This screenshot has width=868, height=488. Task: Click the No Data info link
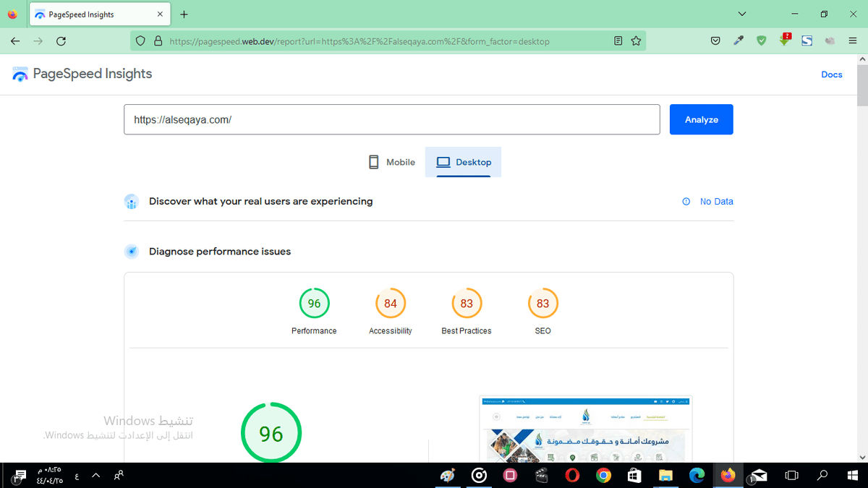tap(708, 202)
